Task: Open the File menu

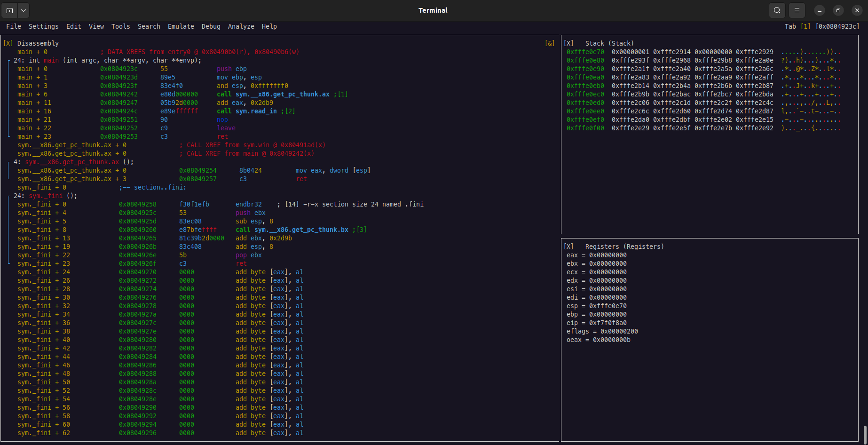Action: 14,26
